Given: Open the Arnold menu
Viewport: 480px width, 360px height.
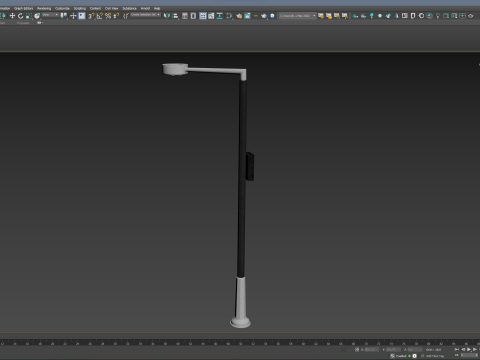Looking at the screenshot, I should tap(145, 8).
